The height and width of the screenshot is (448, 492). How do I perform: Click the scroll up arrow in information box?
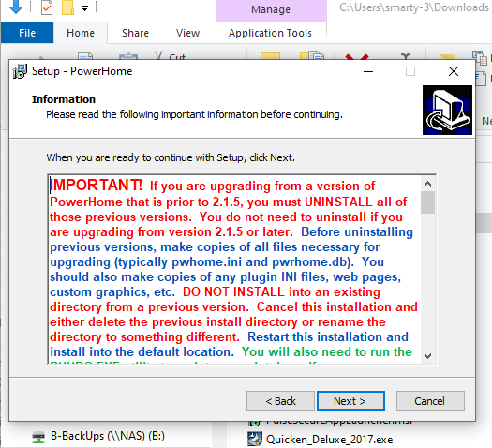(427, 184)
